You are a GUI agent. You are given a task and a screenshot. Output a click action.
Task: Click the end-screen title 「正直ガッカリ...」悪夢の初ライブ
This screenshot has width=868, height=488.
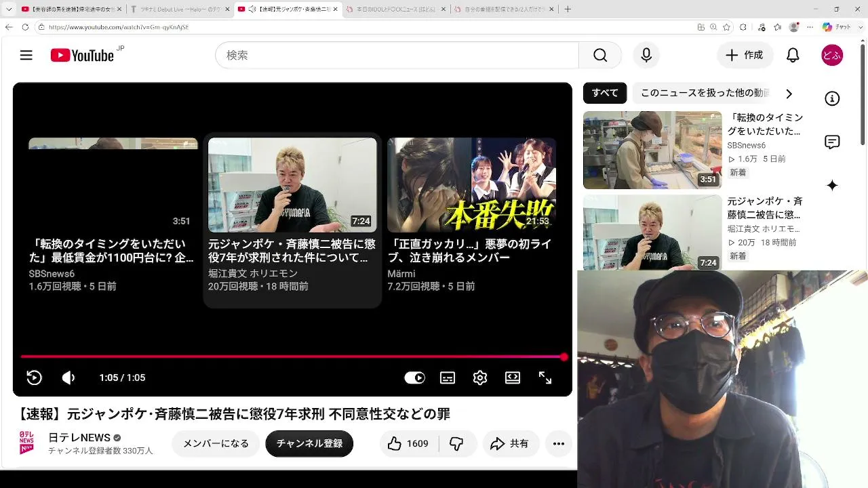[x=469, y=251]
